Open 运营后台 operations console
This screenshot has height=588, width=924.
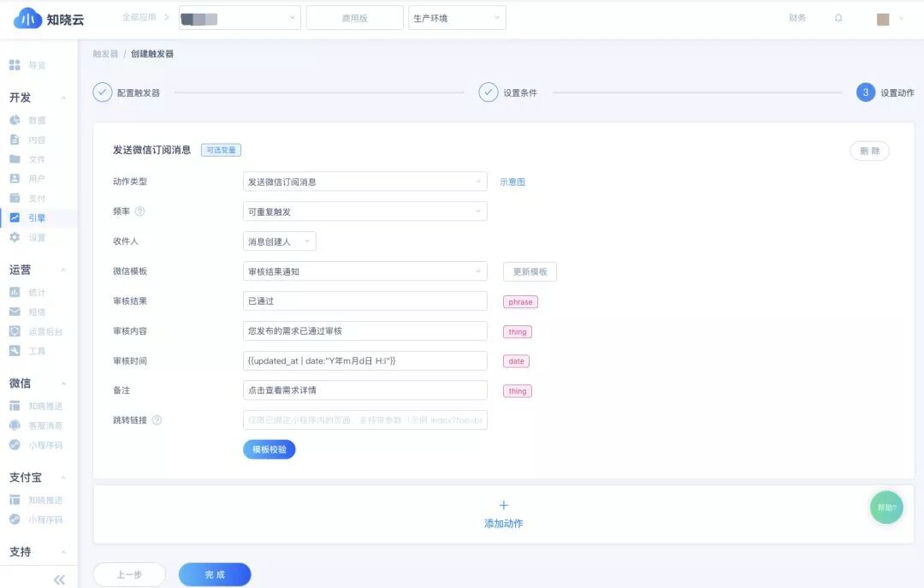coord(36,331)
